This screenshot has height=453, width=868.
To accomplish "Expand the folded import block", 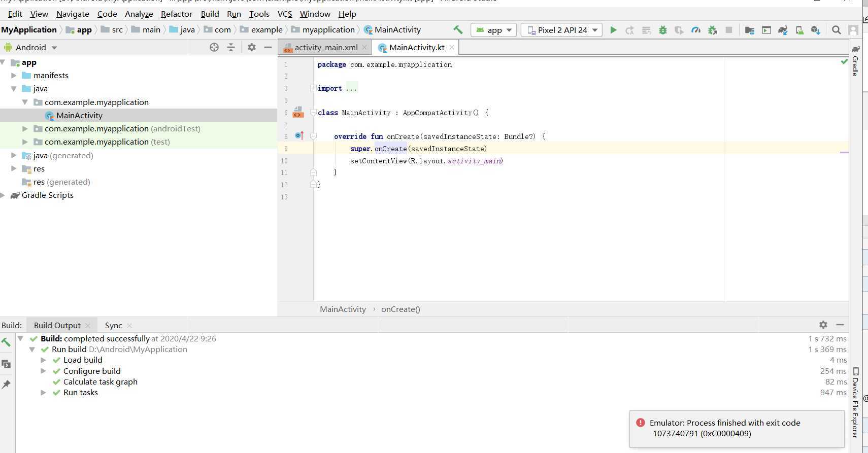I will click(x=313, y=88).
